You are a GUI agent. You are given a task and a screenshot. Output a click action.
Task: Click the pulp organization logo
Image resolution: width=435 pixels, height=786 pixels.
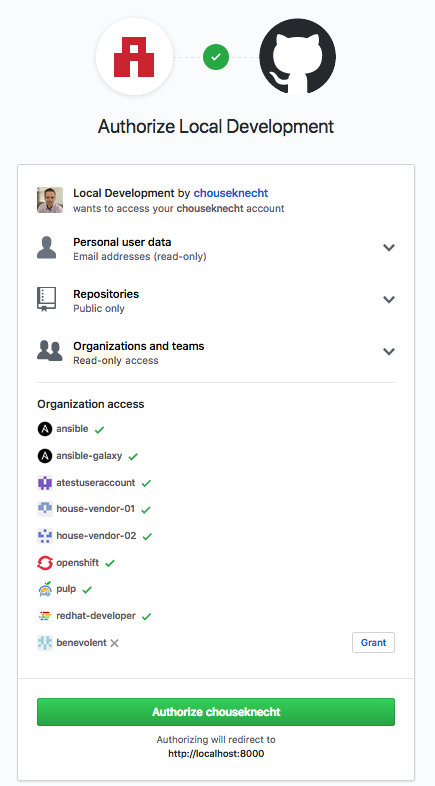(45, 590)
